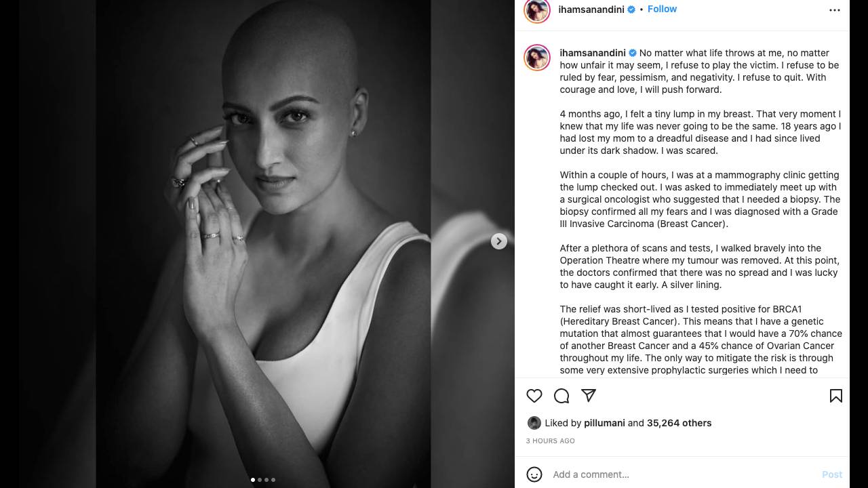This screenshot has width=868, height=488.
Task: Open ihamsanandini username in header
Action: [591, 9]
